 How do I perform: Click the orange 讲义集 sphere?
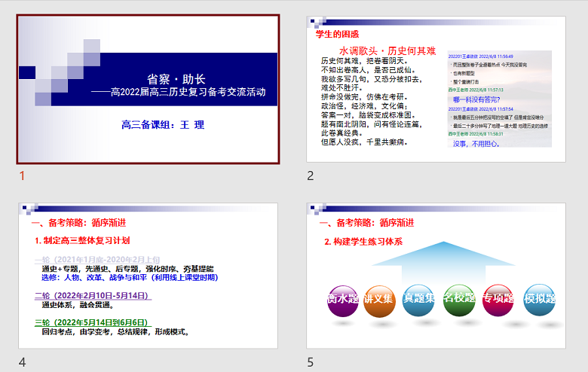[x=379, y=300]
